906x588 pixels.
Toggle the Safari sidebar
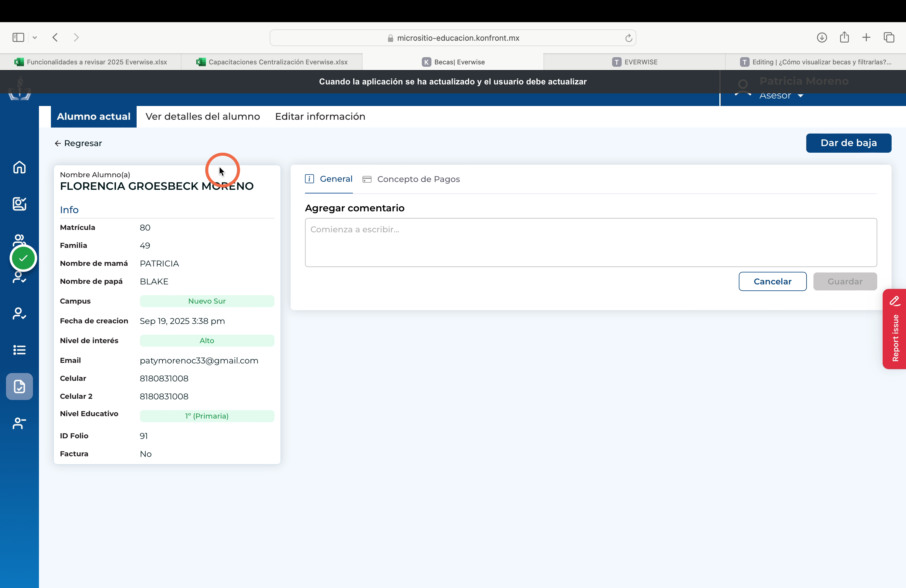(18, 37)
